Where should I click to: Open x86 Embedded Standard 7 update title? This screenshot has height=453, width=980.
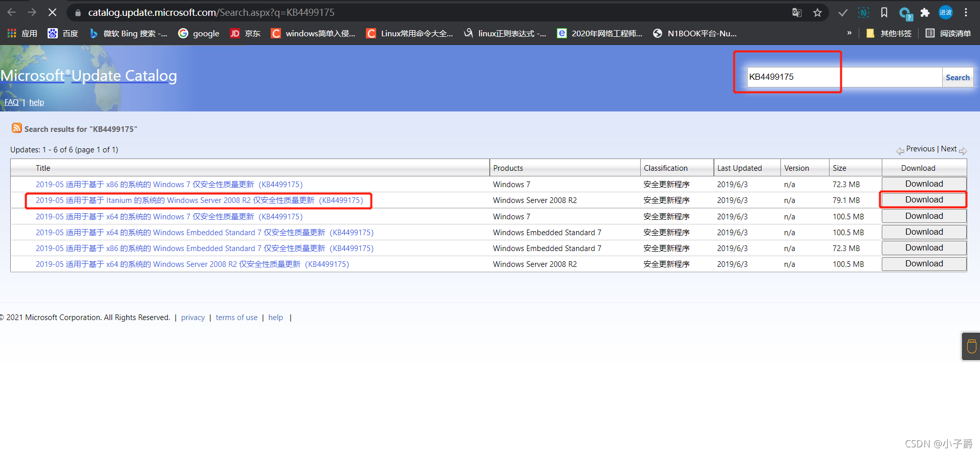click(205, 248)
